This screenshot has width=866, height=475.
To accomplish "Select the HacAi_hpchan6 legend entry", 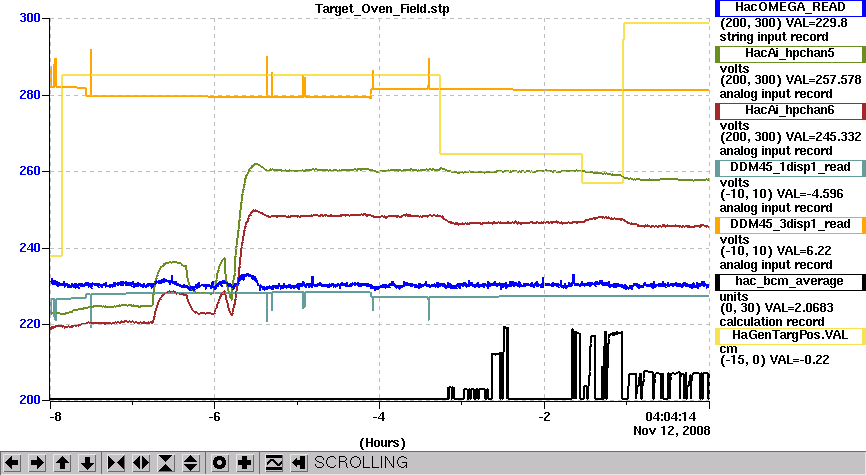I will tap(790, 110).
